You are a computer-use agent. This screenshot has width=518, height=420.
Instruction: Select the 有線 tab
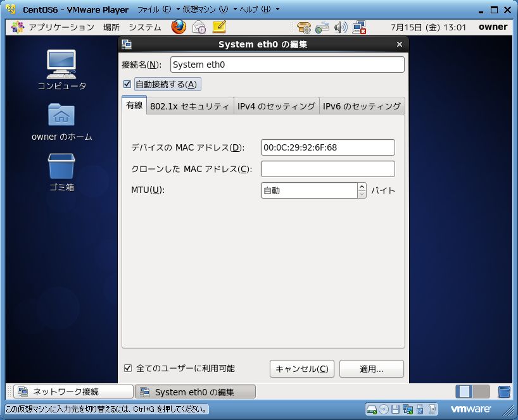(x=134, y=105)
